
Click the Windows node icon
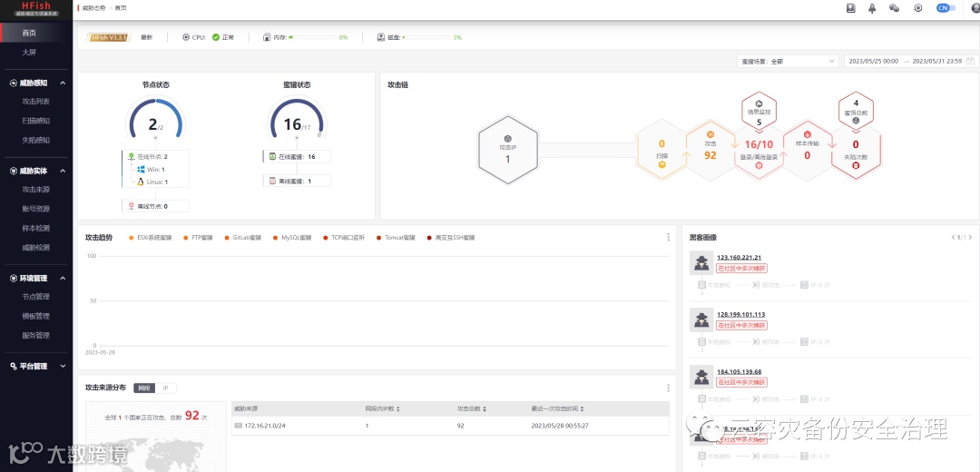142,170
